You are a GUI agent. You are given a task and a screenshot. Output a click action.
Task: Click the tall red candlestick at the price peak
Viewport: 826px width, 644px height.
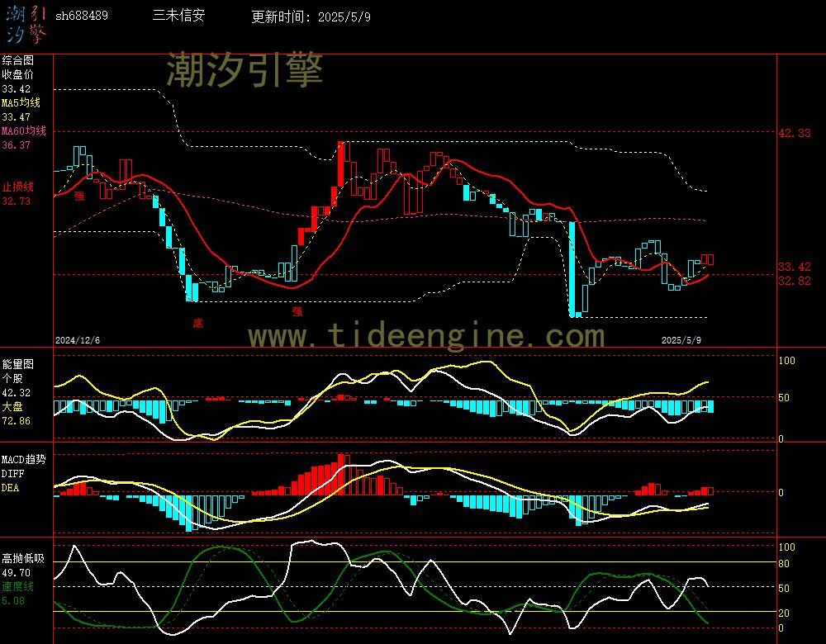pos(341,163)
